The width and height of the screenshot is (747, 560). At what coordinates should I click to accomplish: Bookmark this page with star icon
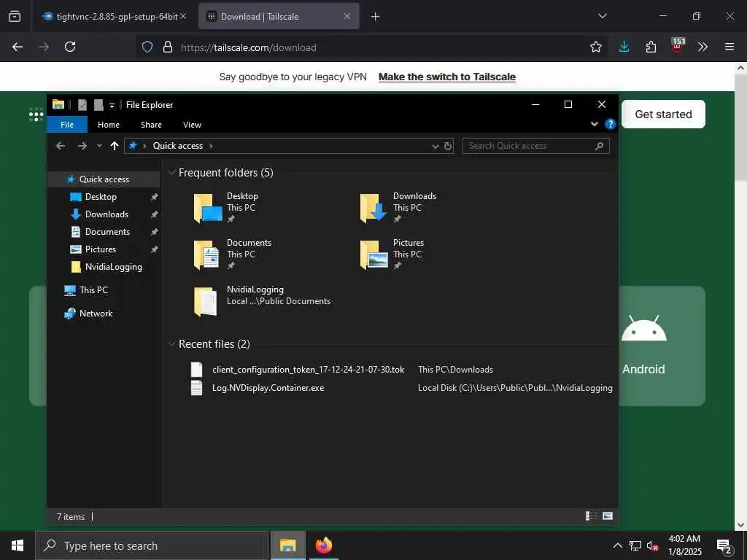click(595, 47)
